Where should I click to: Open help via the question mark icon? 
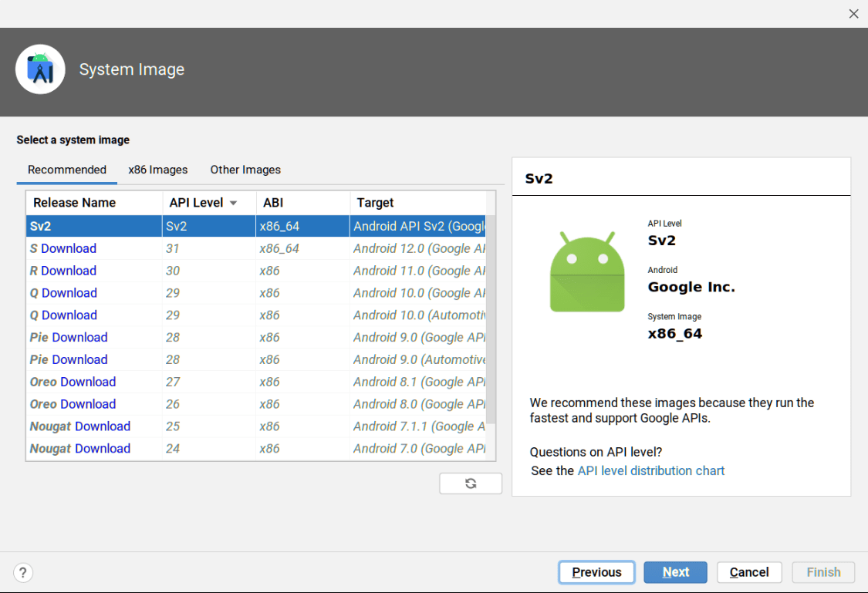[x=22, y=572]
